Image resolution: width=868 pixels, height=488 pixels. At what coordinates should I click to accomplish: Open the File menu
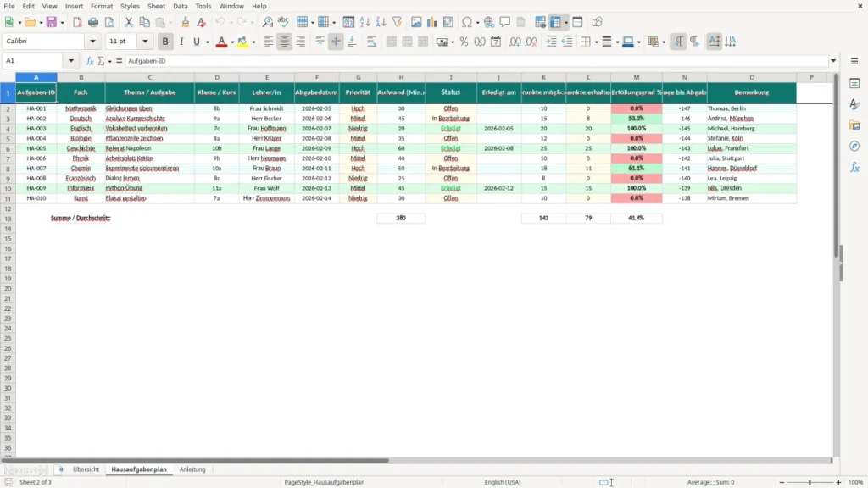(9, 6)
